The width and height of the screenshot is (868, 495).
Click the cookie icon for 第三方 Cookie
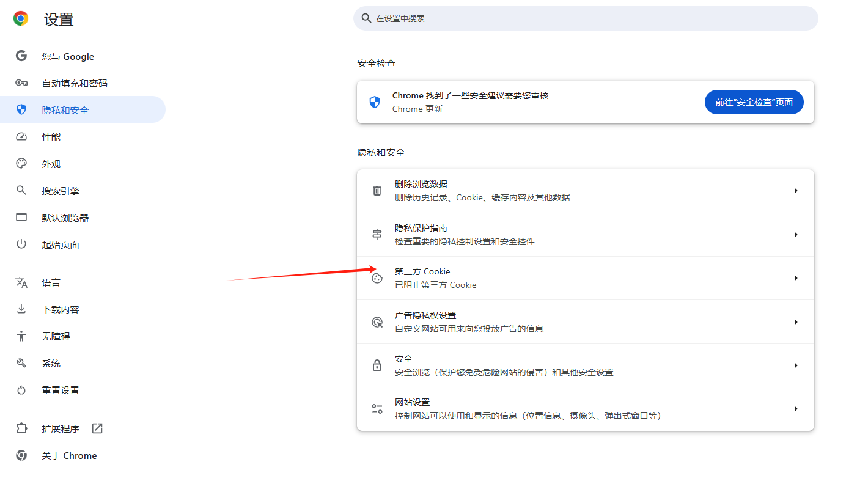[377, 278]
